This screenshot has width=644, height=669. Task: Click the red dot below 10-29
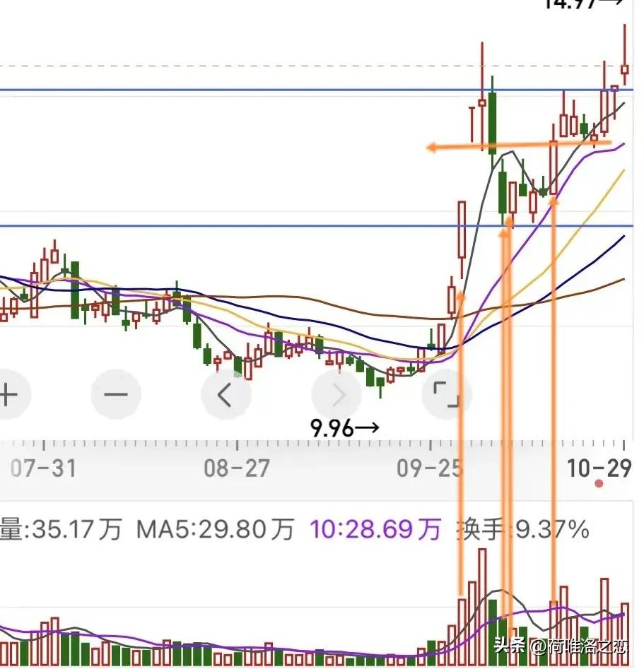tap(599, 484)
